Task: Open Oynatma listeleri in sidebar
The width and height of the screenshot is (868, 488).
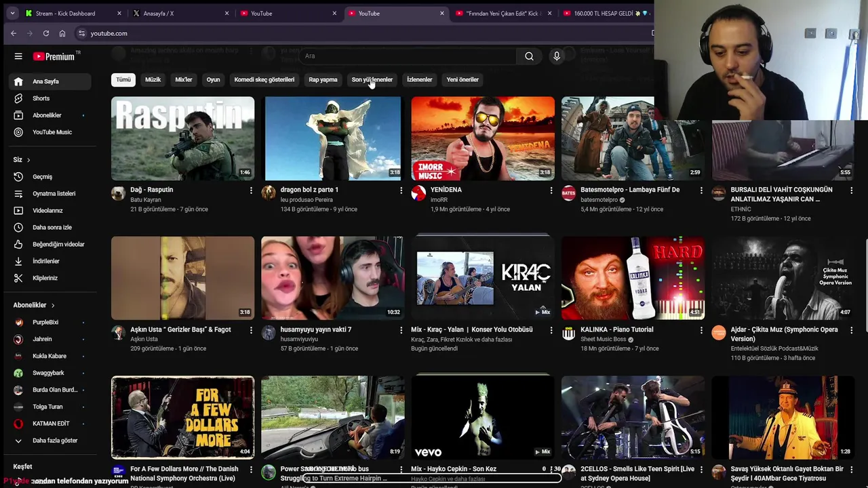Action: coord(51,194)
